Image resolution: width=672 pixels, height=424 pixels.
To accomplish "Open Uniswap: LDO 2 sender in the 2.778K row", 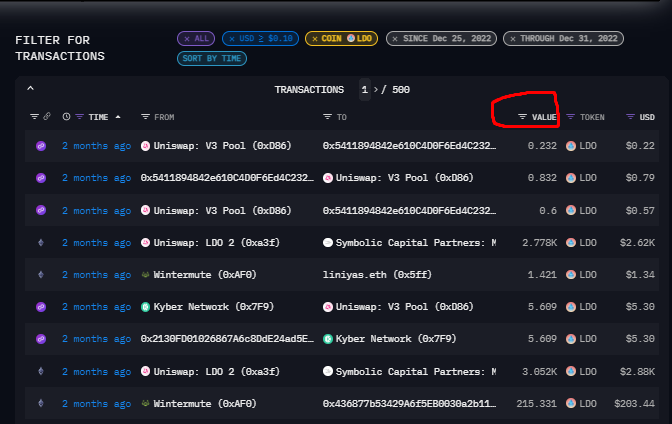I will 216,243.
